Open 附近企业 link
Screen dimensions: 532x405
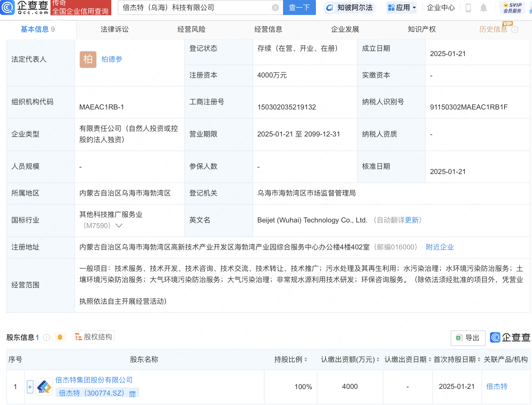click(x=440, y=247)
